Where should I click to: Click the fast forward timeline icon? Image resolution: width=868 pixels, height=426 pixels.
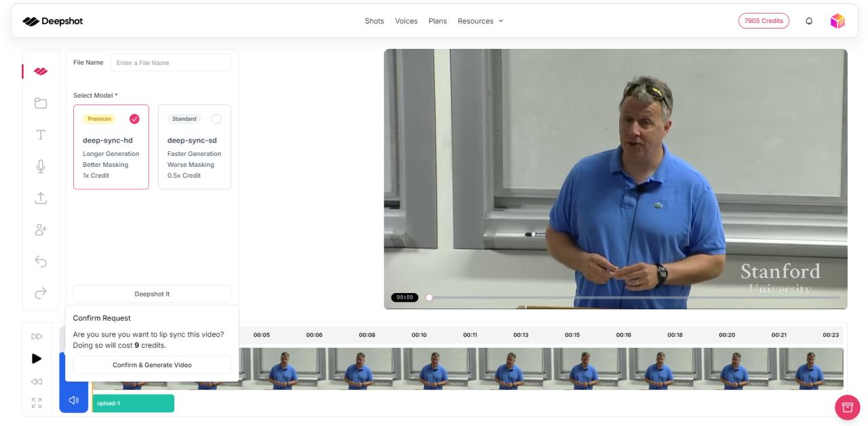pos(37,336)
